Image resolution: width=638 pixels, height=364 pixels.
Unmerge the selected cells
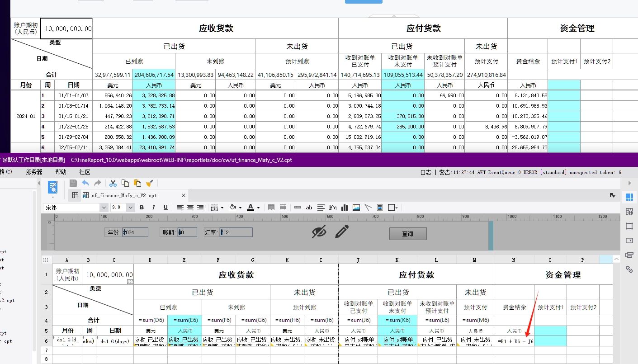pos(283,208)
